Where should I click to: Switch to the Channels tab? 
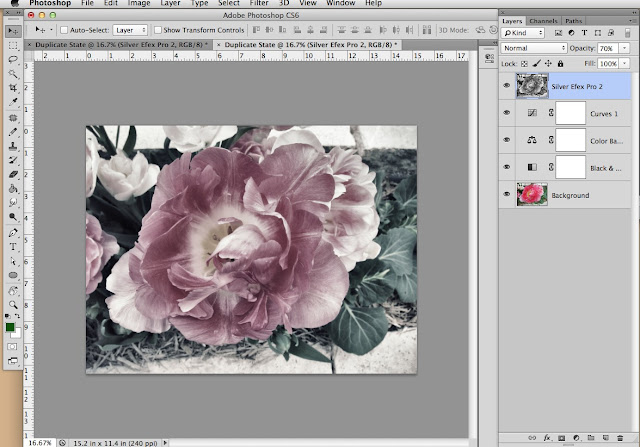pos(544,20)
